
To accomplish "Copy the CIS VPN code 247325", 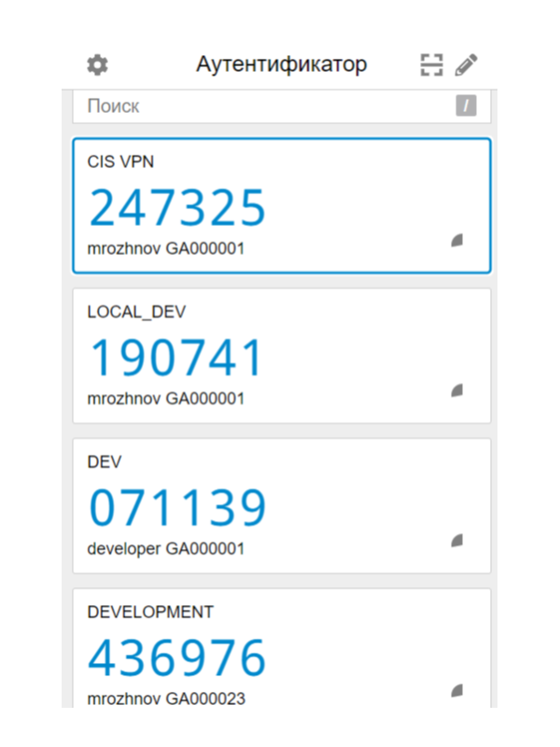I will coord(177,207).
